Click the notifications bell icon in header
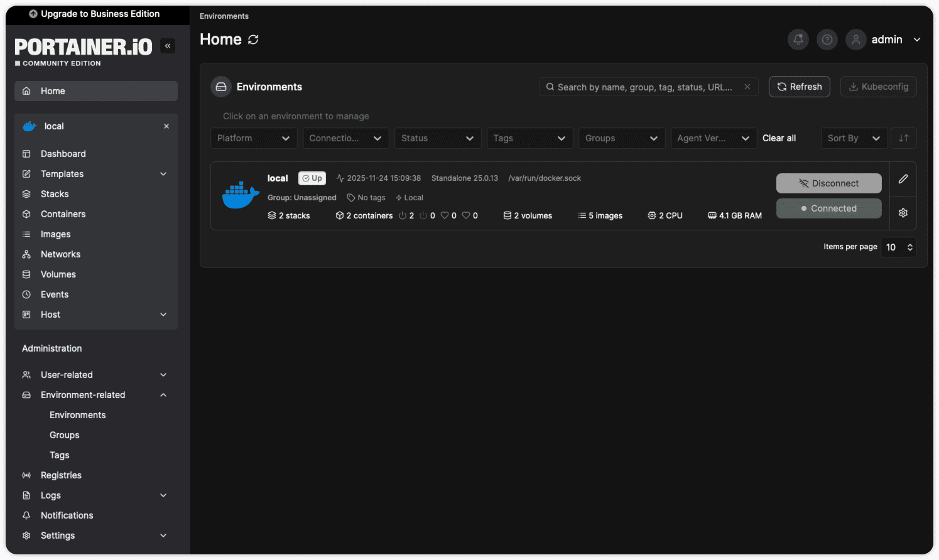The image size is (939, 560). (798, 40)
